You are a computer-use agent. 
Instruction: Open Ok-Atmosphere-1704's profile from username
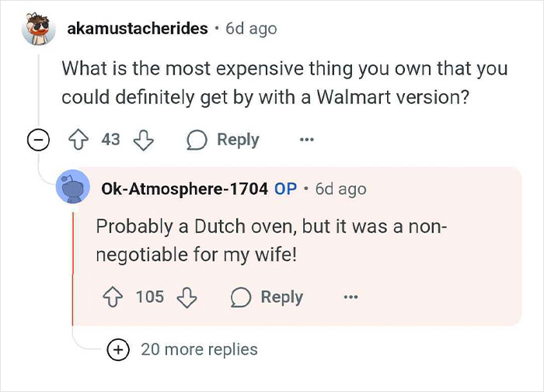coord(185,189)
